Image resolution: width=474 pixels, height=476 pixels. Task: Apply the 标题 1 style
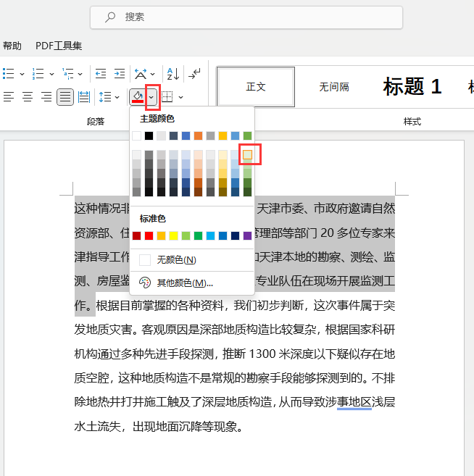[412, 86]
